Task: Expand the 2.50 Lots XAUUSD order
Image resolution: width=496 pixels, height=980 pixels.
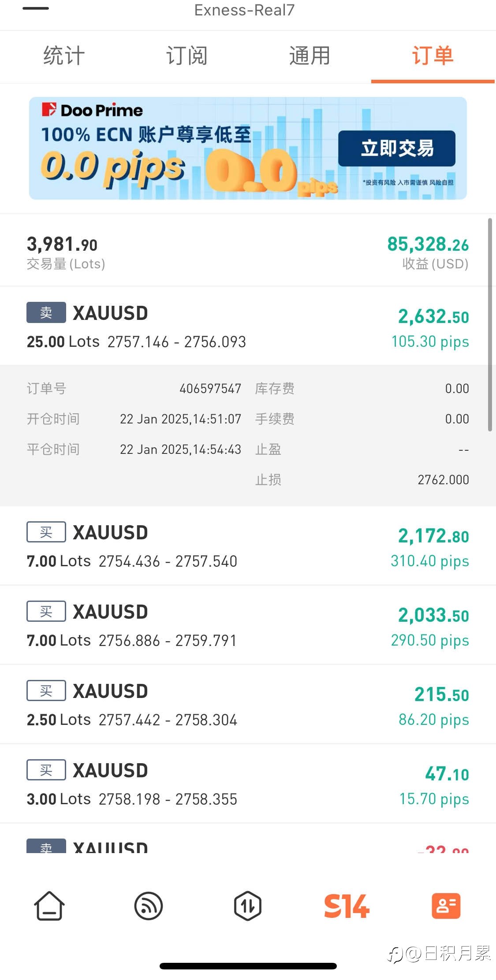Action: tap(248, 704)
